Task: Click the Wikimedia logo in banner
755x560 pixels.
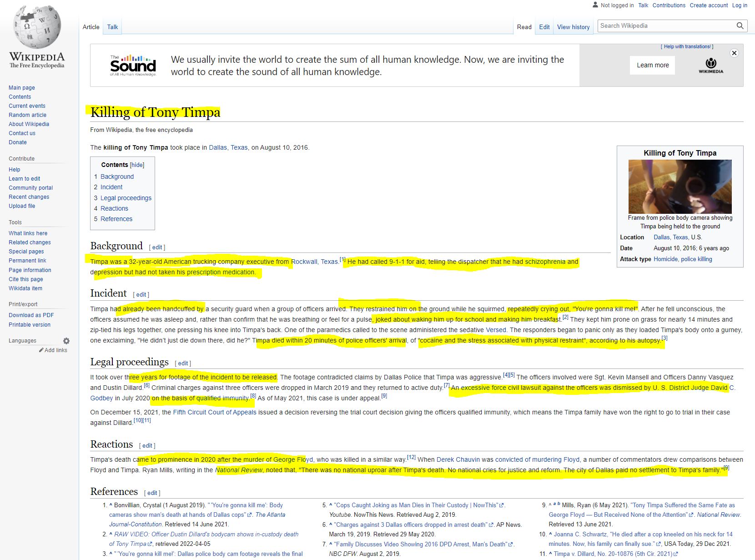Action: point(711,65)
